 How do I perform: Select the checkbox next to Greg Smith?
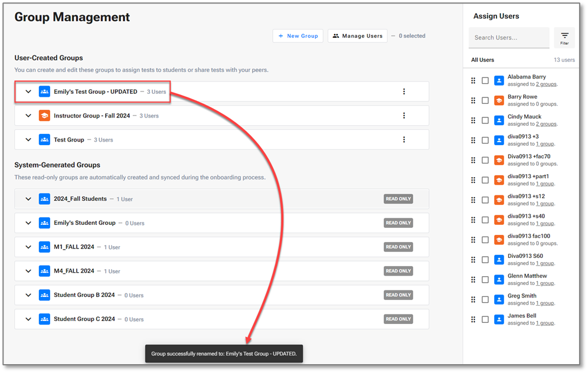(485, 300)
